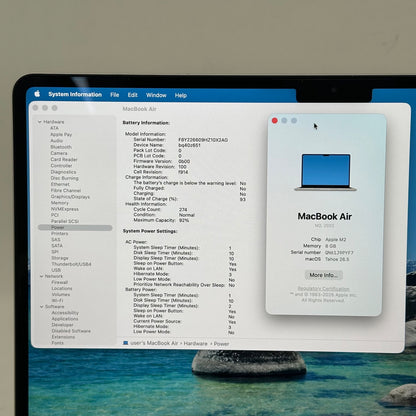Collapse the Network section in sidebar
The height and width of the screenshot is (416, 416).
41,276
